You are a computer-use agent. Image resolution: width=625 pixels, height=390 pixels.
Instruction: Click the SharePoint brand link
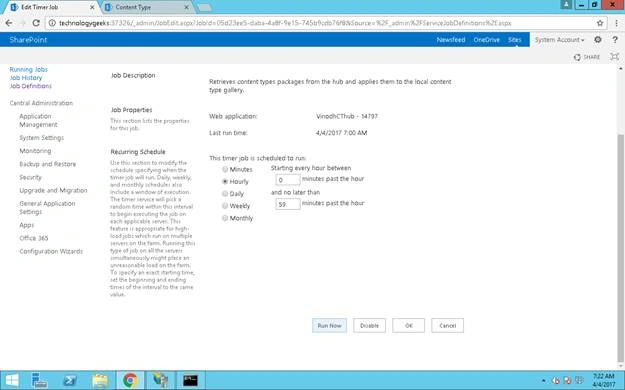28,39
